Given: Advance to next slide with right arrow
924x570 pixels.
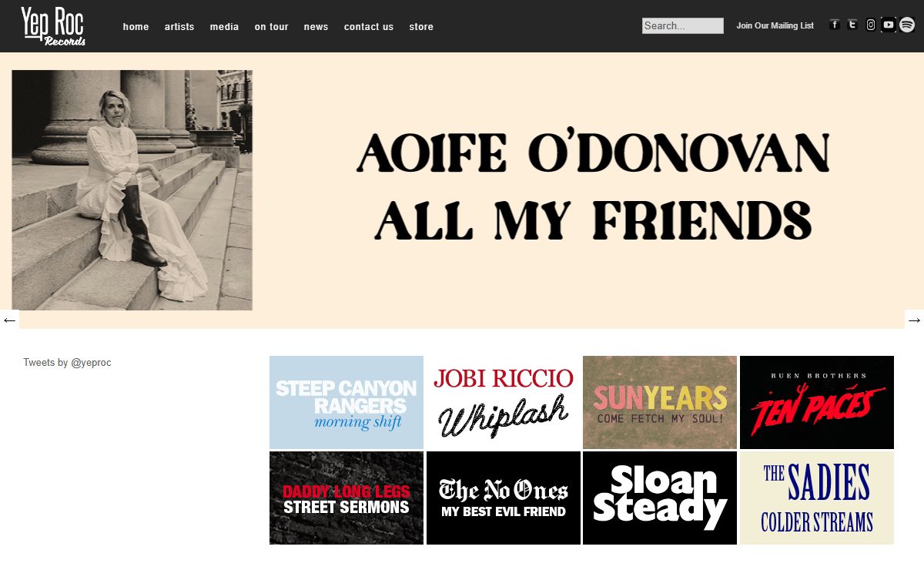Looking at the screenshot, I should tap(914, 320).
